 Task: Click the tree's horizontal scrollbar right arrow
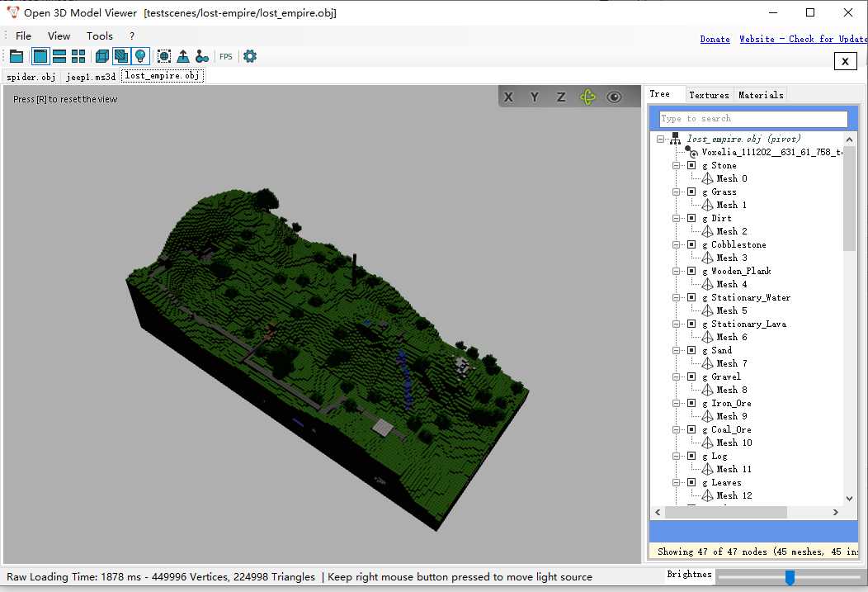pos(835,512)
